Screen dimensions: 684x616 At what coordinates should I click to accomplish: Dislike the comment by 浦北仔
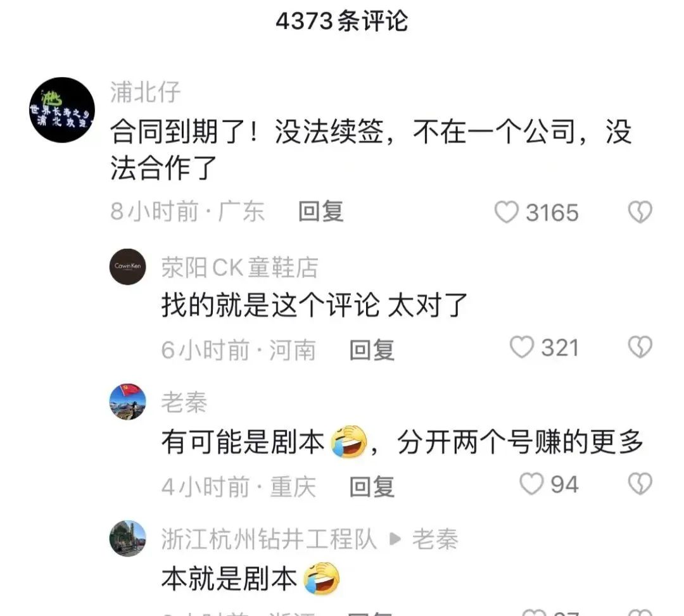point(640,212)
